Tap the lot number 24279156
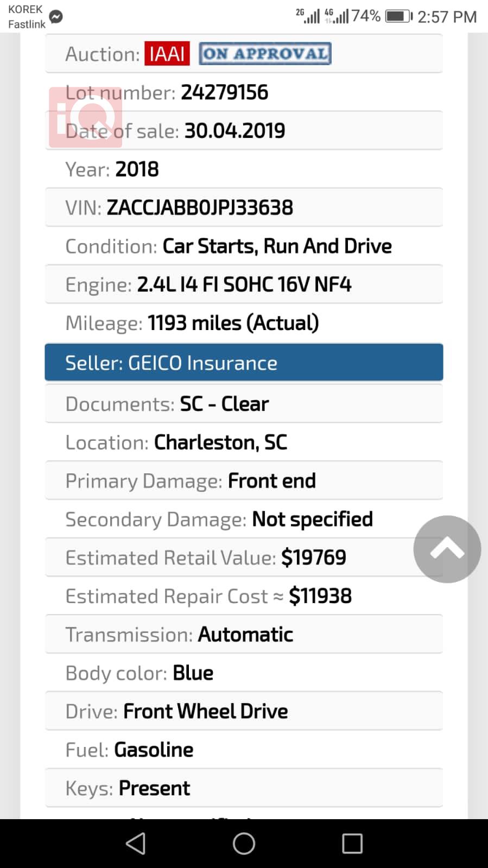488x868 pixels. [224, 92]
